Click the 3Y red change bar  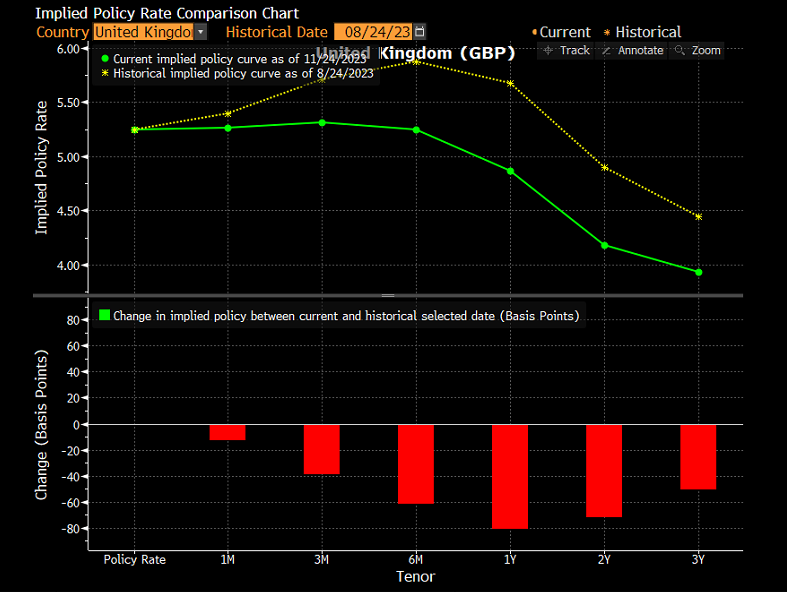click(x=698, y=457)
